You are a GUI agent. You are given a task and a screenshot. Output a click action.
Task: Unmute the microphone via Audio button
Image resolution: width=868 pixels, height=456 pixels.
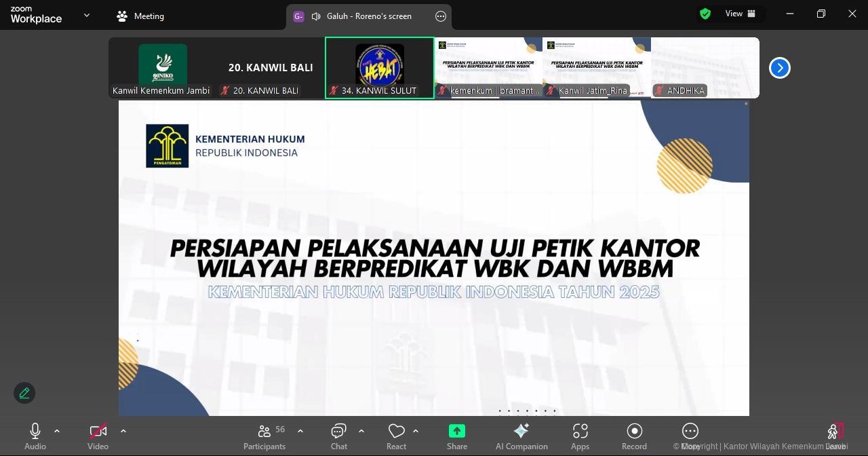35,436
